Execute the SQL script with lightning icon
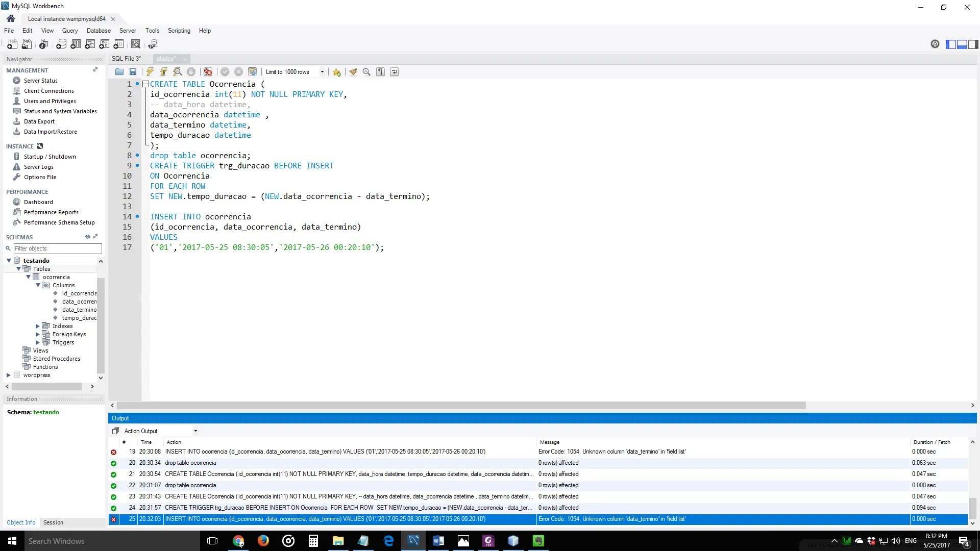The width and height of the screenshot is (980, 551). 150,72
